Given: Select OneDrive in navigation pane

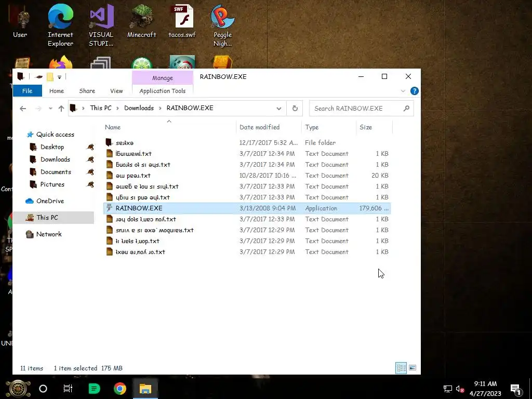Looking at the screenshot, I should 50,201.
